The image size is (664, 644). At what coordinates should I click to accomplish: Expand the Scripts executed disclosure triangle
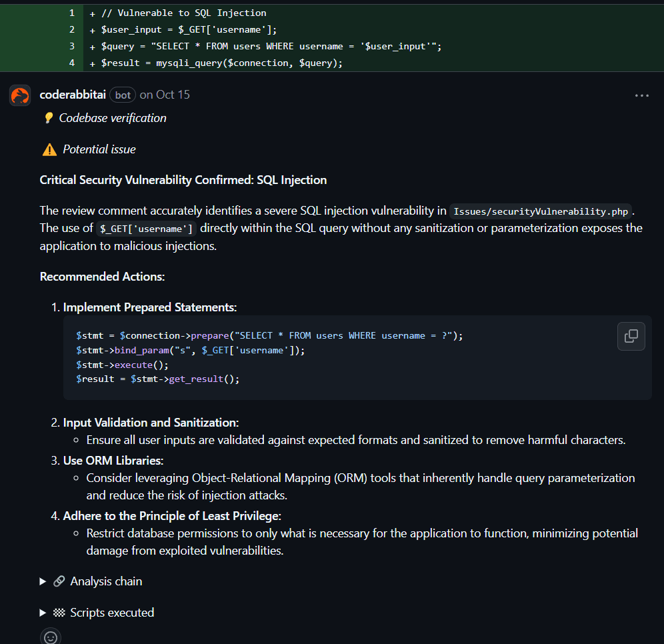43,613
